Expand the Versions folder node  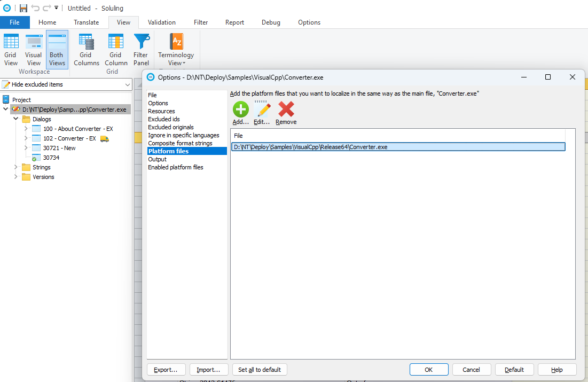(16, 177)
